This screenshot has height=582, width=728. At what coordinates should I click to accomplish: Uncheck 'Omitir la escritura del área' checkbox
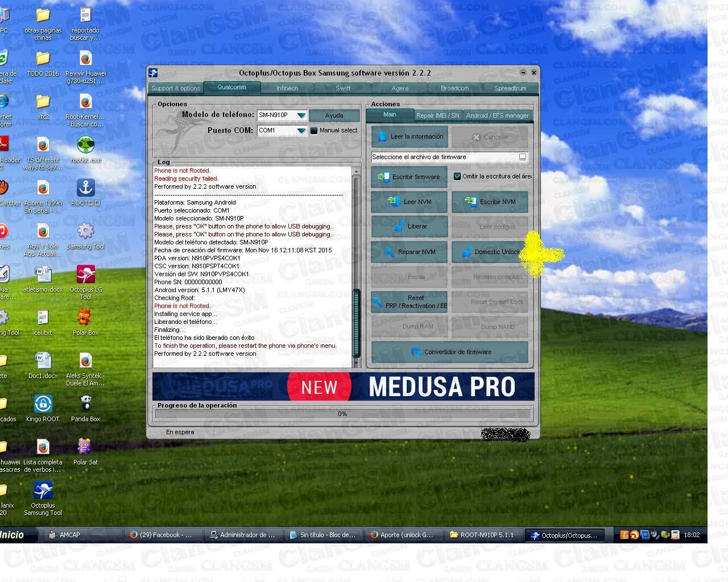point(457,177)
